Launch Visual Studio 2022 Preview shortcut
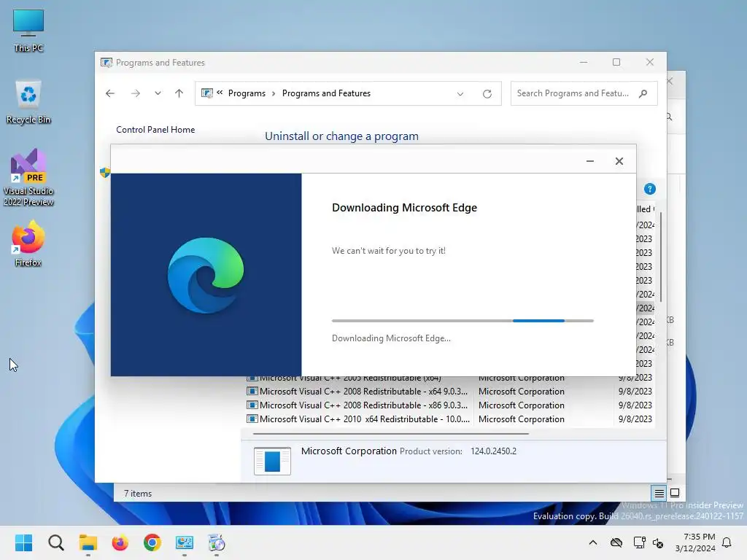 pyautogui.click(x=28, y=177)
